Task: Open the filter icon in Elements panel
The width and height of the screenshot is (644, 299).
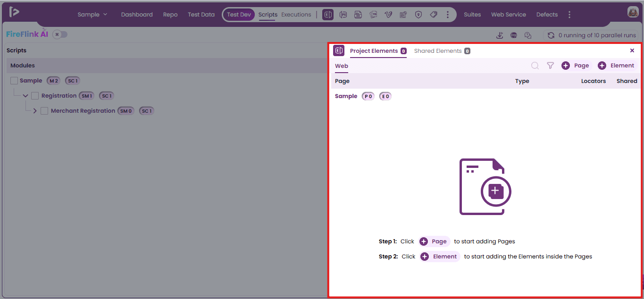Action: 550,66
